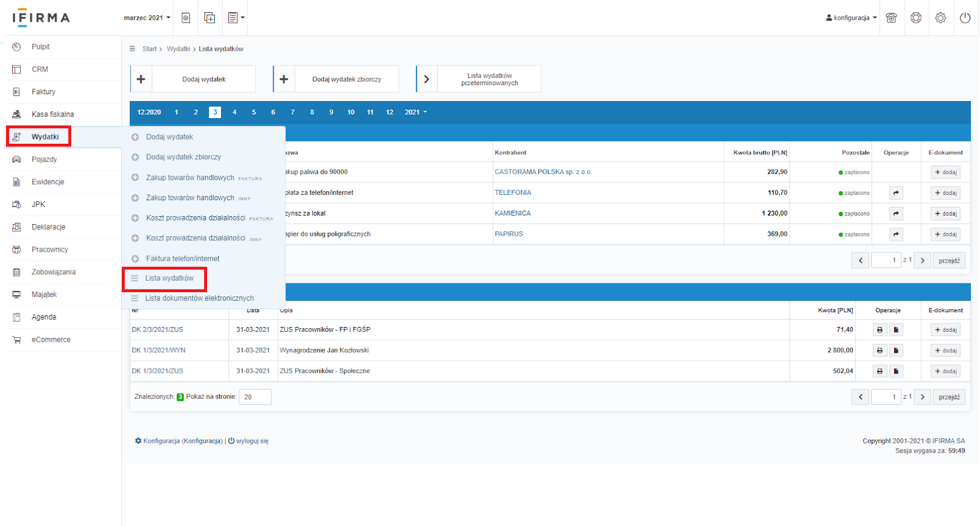This screenshot has width=980, height=526.
Task: Click the power logout icon
Action: coord(965,18)
